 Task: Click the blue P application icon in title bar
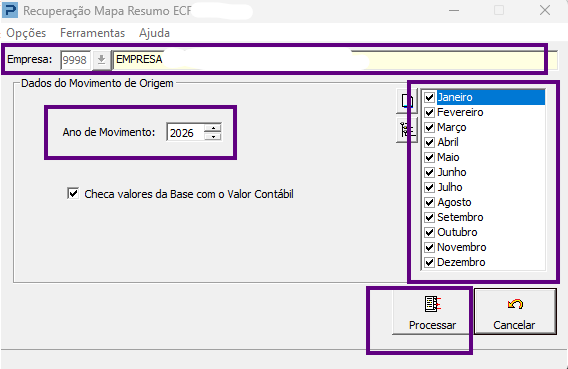pyautogui.click(x=10, y=10)
